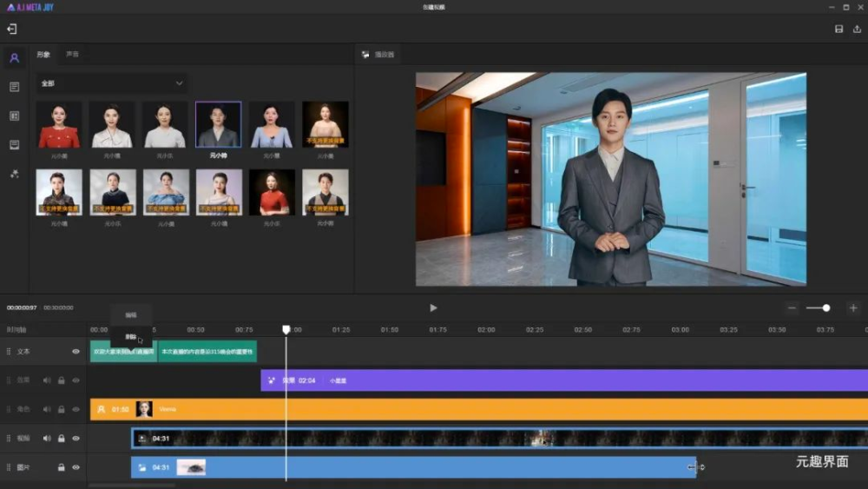Toggle visibility of the 效果 track
This screenshot has height=489, width=868.
(x=76, y=380)
